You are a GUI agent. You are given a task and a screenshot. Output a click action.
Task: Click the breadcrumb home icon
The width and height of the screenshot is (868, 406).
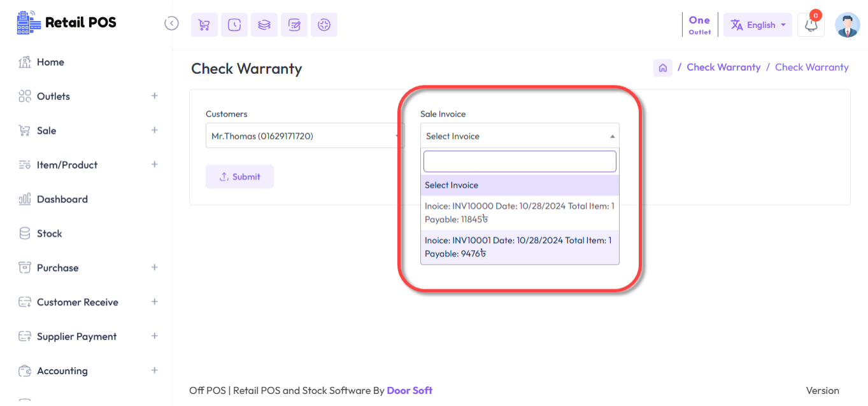pos(662,67)
